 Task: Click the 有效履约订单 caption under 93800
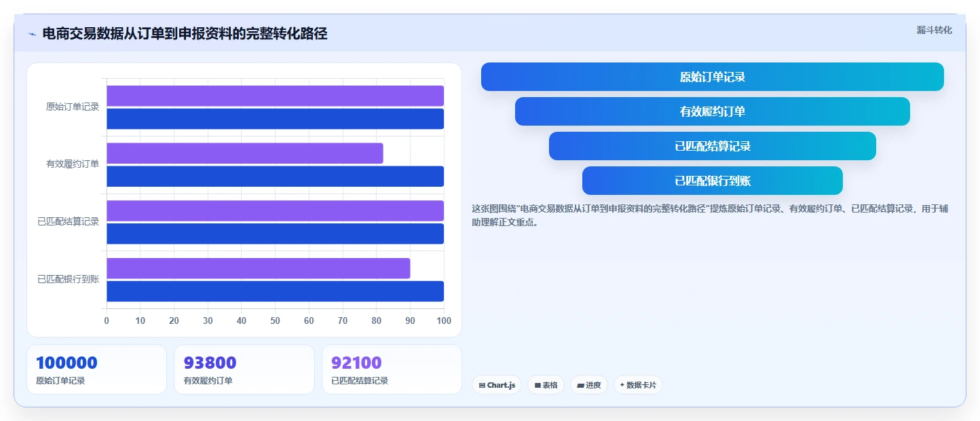point(208,381)
